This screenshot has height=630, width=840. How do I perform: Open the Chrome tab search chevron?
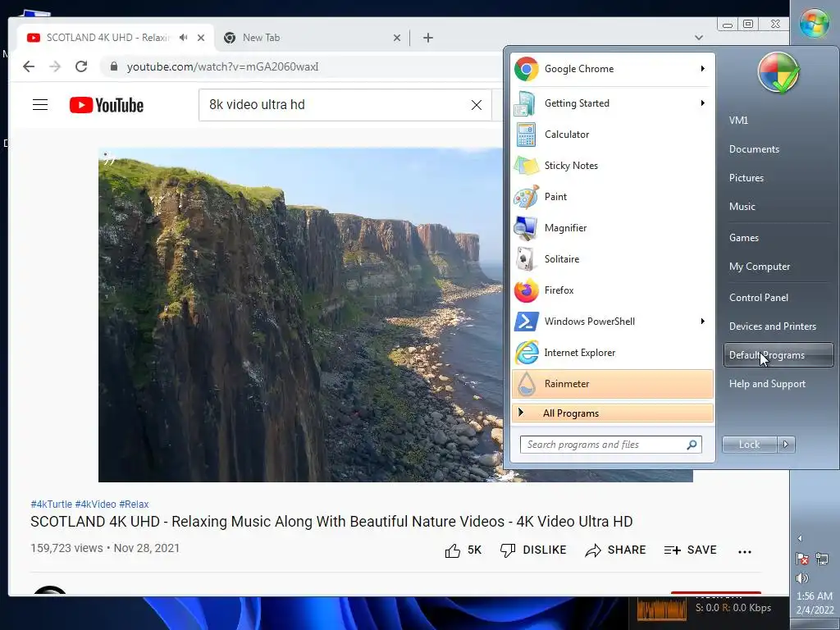point(699,38)
